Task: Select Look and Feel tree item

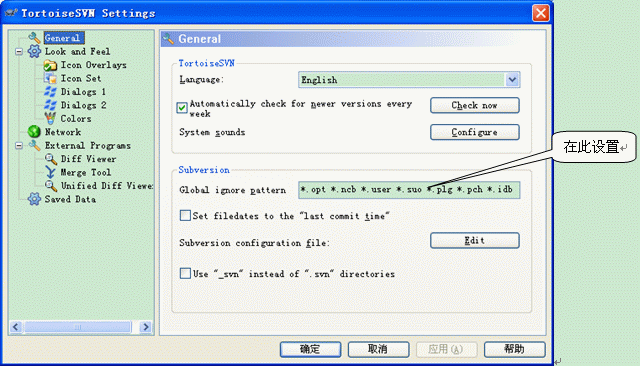Action: (x=77, y=51)
